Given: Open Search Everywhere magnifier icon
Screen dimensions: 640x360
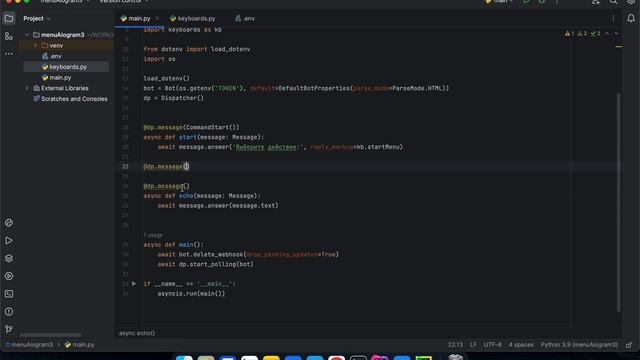Looking at the screenshot, I should 613,2.
